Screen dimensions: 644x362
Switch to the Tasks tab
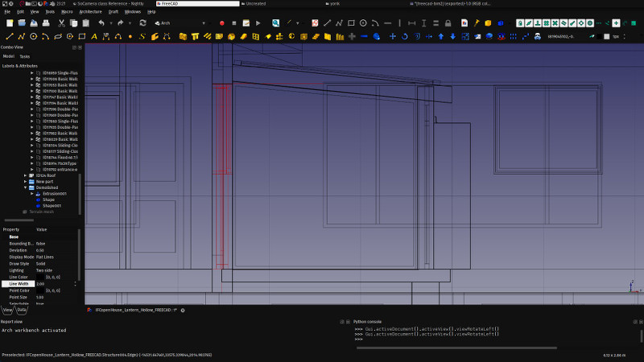pyautogui.click(x=25, y=56)
